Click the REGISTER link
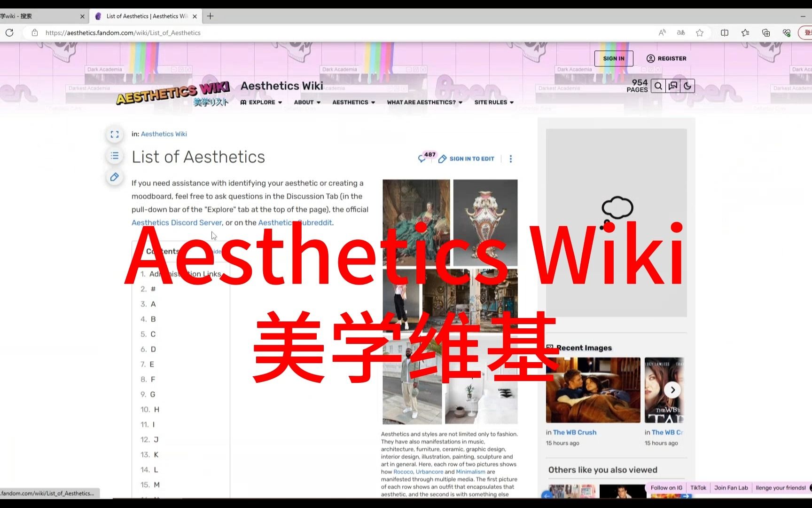Image resolution: width=812 pixels, height=508 pixels. pos(666,58)
